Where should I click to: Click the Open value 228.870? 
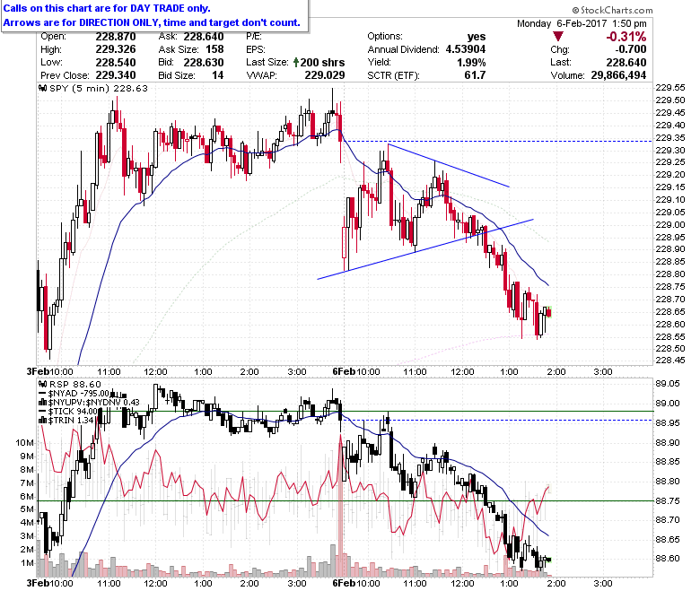point(115,37)
